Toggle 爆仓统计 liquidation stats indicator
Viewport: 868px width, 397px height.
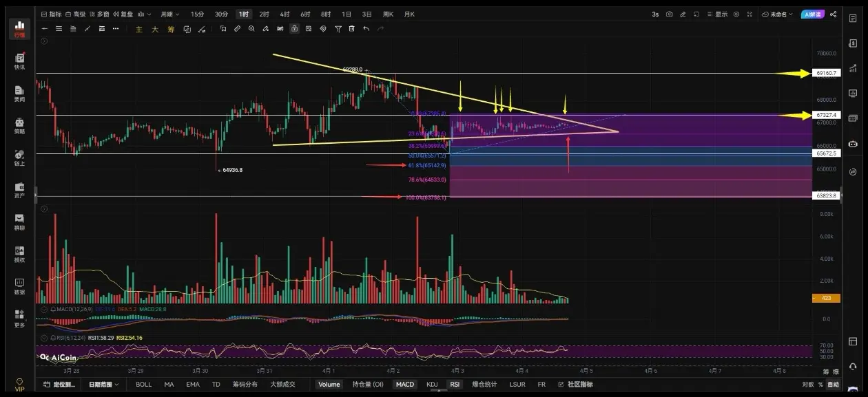(484, 384)
